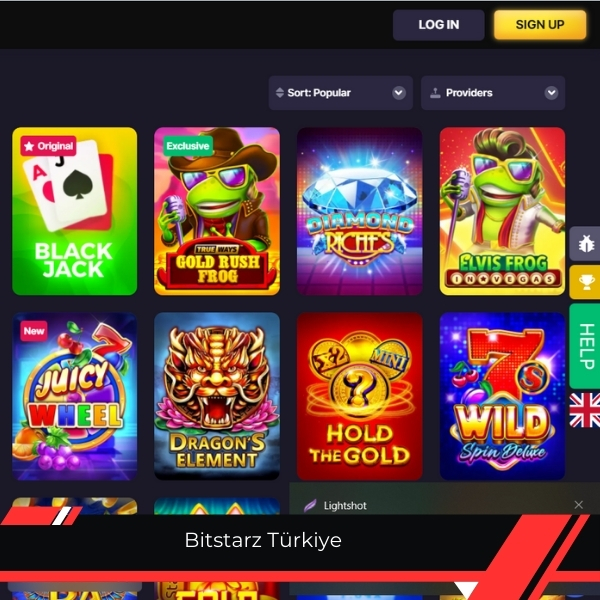Open Hold The Gold game tile
Screen dimensions: 600x600
tap(360, 396)
